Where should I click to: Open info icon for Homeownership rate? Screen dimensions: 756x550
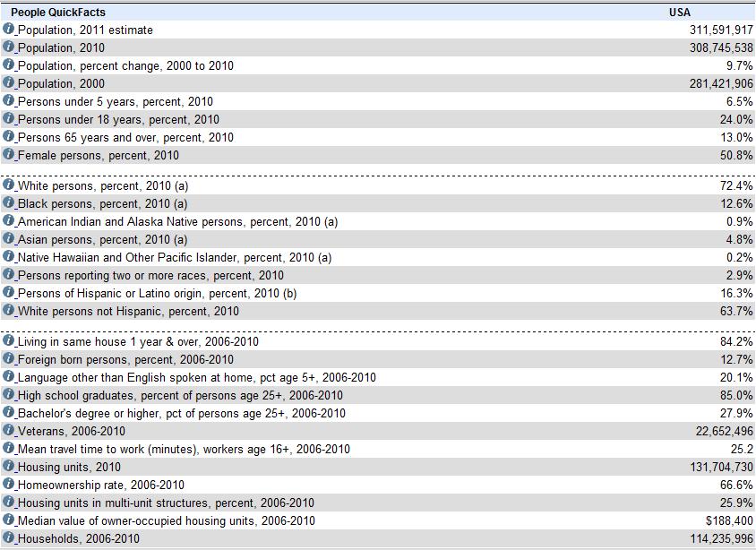pyautogui.click(x=8, y=484)
